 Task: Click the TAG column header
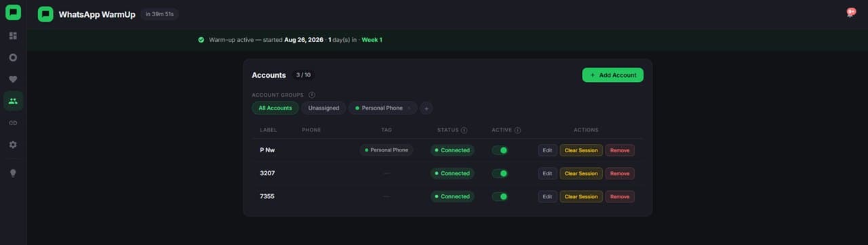[x=387, y=130]
